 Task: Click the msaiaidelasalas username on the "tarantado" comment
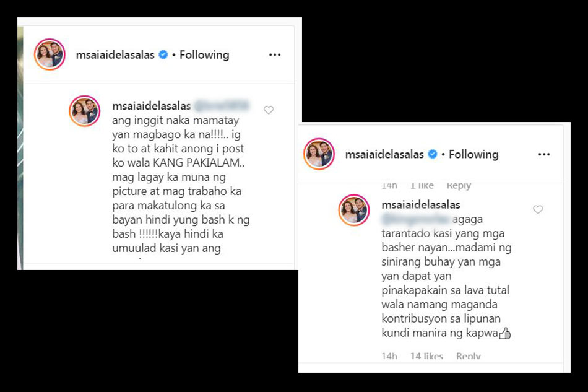click(421, 205)
